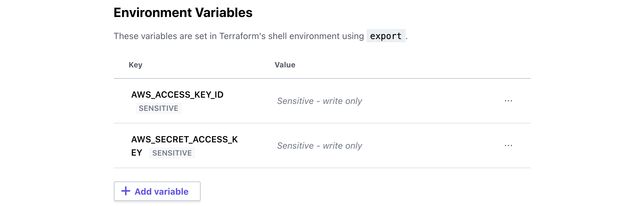Click the Environment Variables heading
Viewport: 644px width, 206px height.
(183, 13)
